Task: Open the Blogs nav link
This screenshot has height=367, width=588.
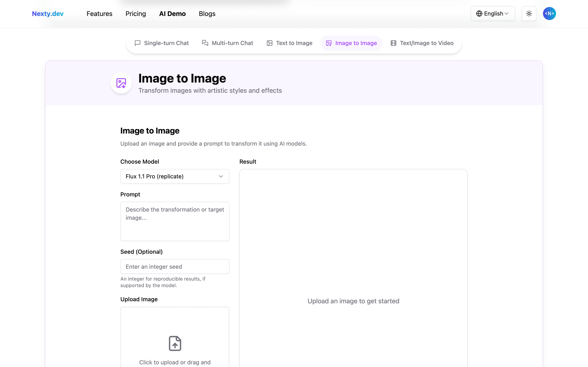Action: tap(207, 14)
